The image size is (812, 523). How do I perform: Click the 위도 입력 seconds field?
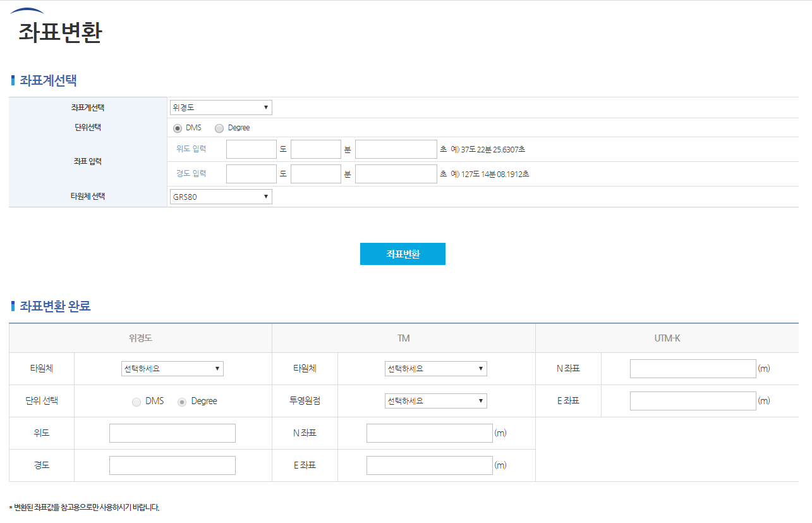(x=396, y=149)
